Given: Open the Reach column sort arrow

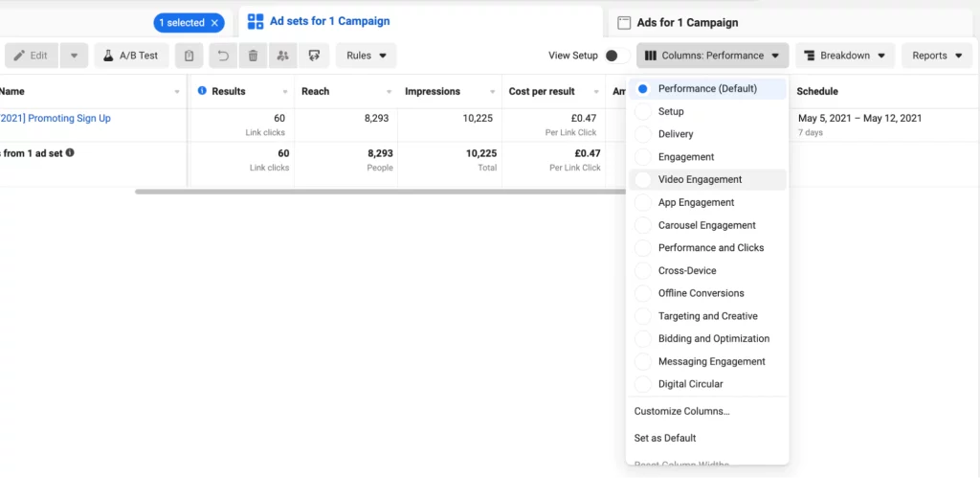Looking at the screenshot, I should coord(389,92).
